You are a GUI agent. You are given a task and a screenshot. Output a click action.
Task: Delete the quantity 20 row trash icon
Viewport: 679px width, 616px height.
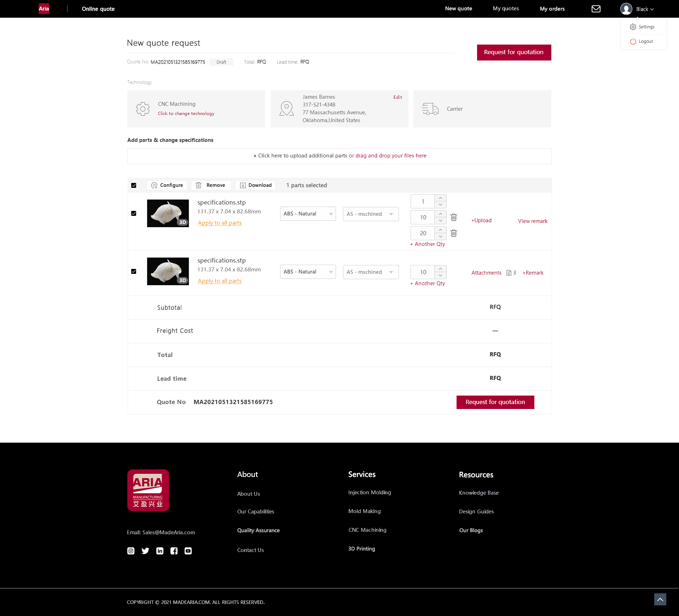pos(454,233)
